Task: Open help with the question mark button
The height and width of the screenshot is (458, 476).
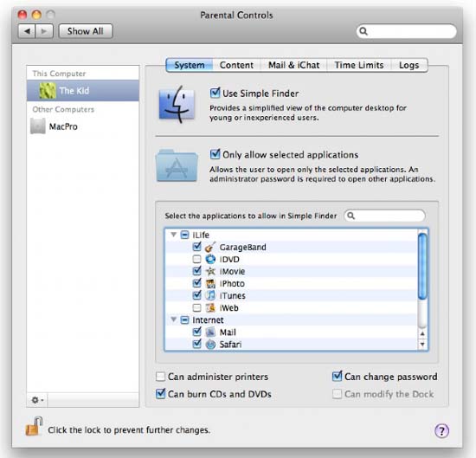Action: coord(441,430)
